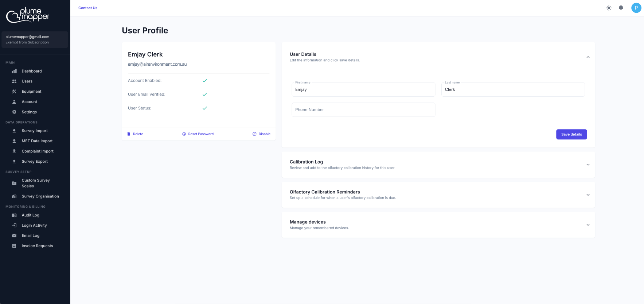Click the Survey Organisation building icon

pos(14,196)
